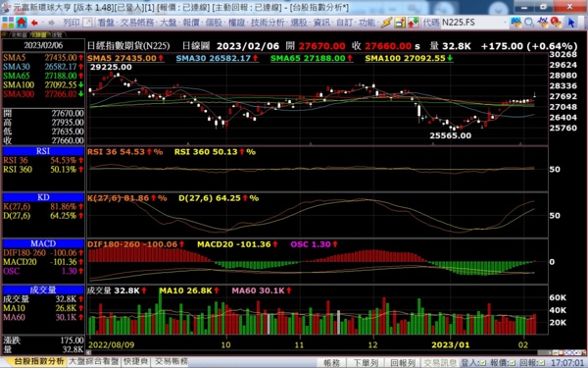Image resolution: width=588 pixels, height=368 pixels.
Task: Open the four-color windows grid icon
Action: point(8,23)
